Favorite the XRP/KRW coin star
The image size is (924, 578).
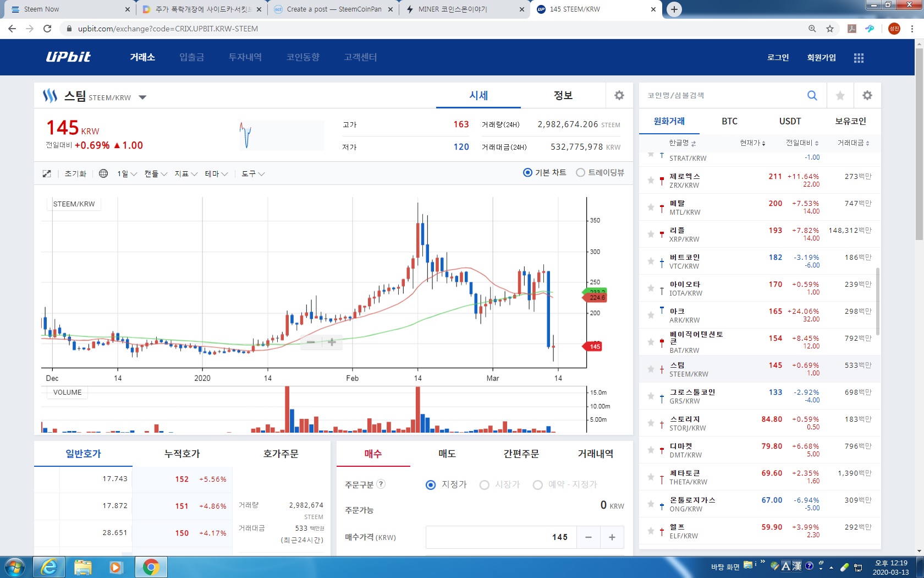coord(651,235)
